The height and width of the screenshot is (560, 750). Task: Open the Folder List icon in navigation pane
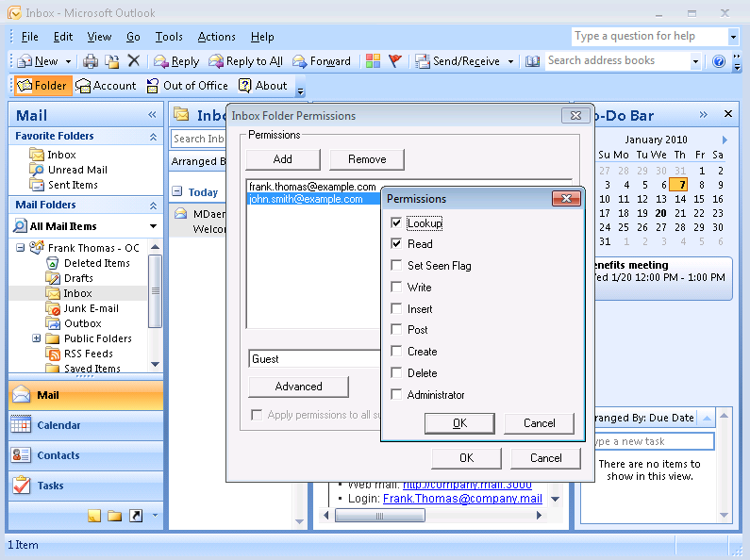click(x=115, y=516)
